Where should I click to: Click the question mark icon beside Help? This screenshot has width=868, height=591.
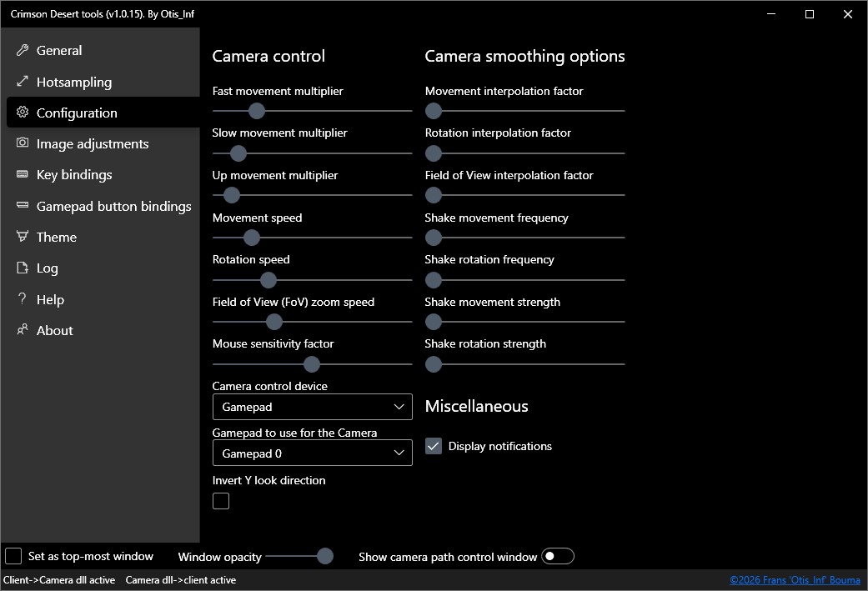pos(23,298)
